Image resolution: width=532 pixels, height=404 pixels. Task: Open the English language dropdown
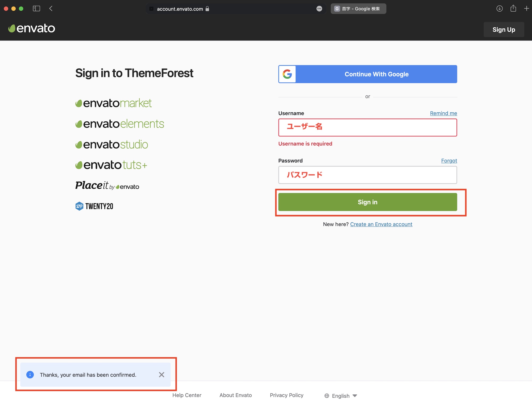click(x=341, y=396)
